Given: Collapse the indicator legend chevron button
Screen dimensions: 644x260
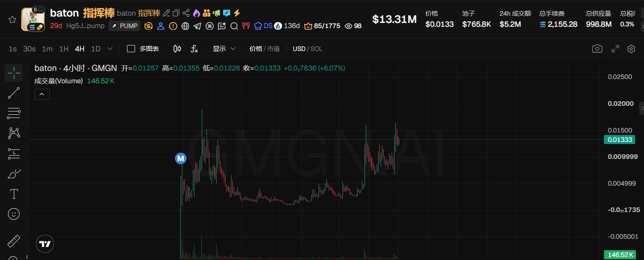Looking at the screenshot, I should (42, 94).
